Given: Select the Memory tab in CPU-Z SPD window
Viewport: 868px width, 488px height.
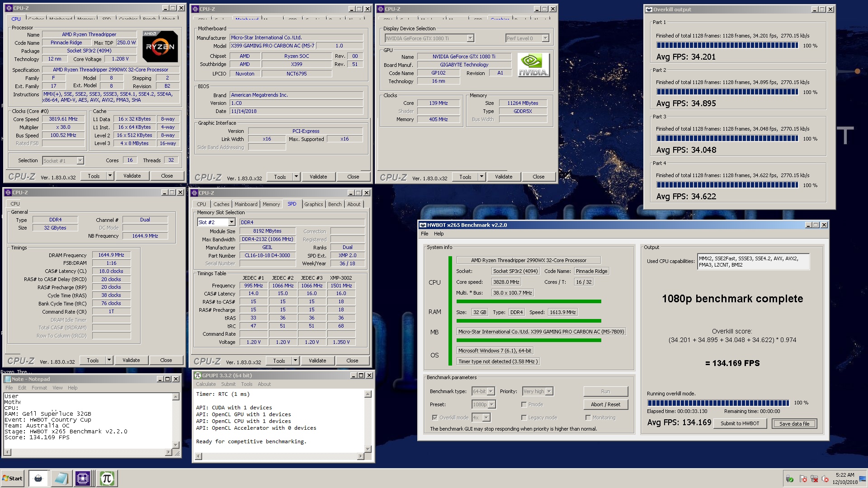Looking at the screenshot, I should (271, 205).
